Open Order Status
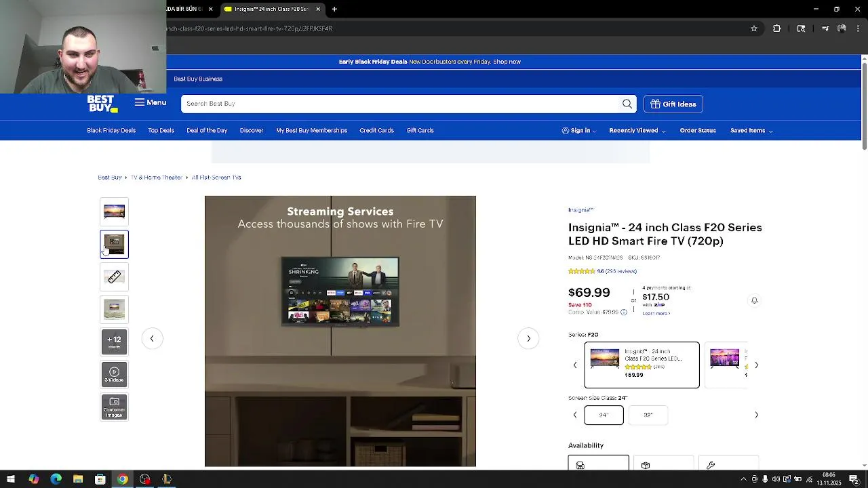 point(698,130)
